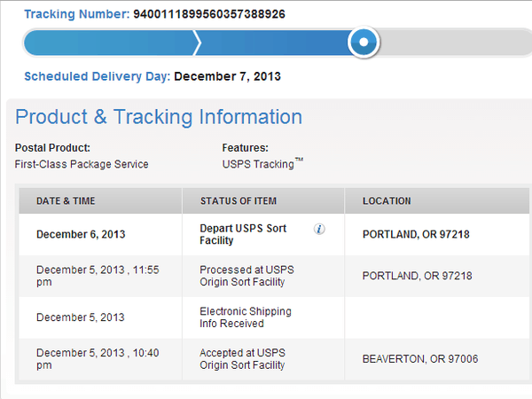The height and width of the screenshot is (399, 532).
Task: Select the tracking number 9400111899560357388926
Action: click(209, 14)
